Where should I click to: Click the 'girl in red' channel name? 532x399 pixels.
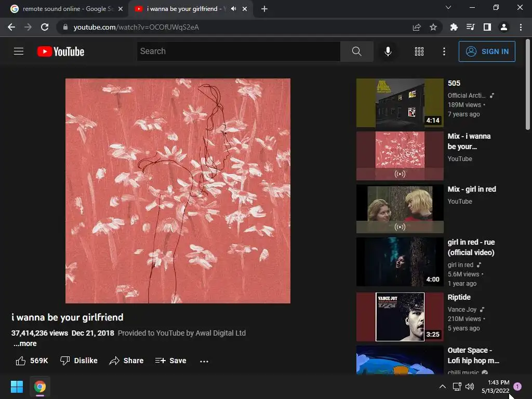pyautogui.click(x=460, y=264)
